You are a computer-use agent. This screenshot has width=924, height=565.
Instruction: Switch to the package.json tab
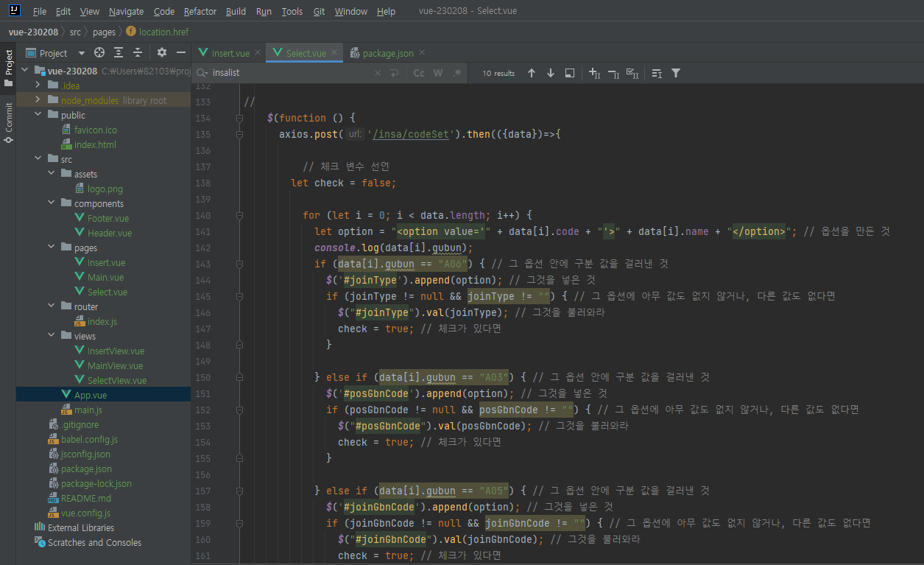coord(387,53)
